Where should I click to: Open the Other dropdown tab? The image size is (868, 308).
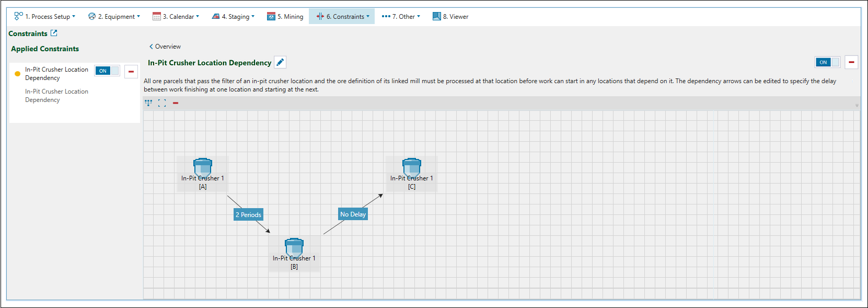click(401, 16)
